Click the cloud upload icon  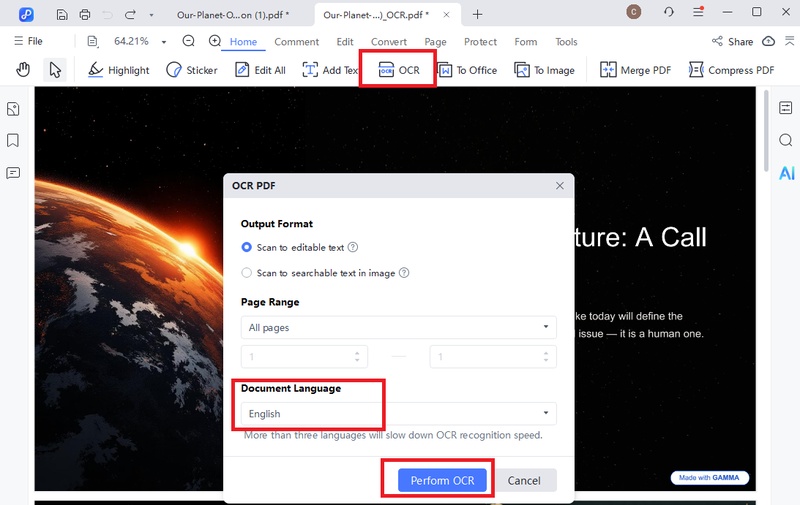click(768, 41)
